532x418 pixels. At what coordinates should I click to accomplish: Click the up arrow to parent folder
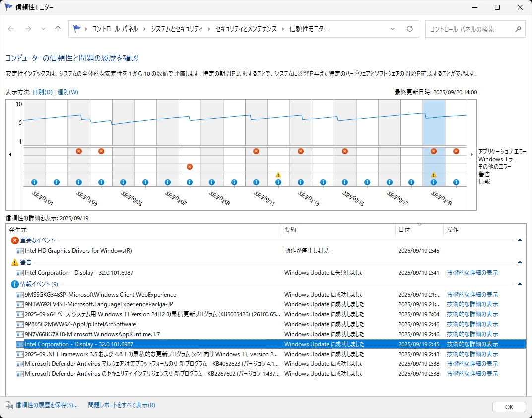(58, 29)
